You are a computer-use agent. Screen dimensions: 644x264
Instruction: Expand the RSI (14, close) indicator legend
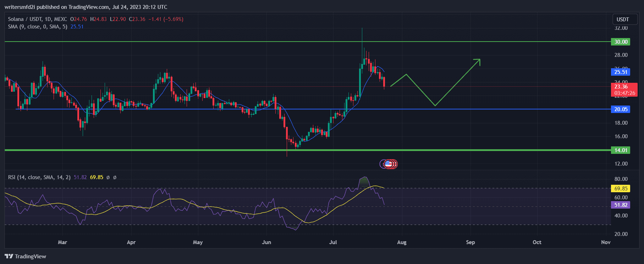pos(39,177)
